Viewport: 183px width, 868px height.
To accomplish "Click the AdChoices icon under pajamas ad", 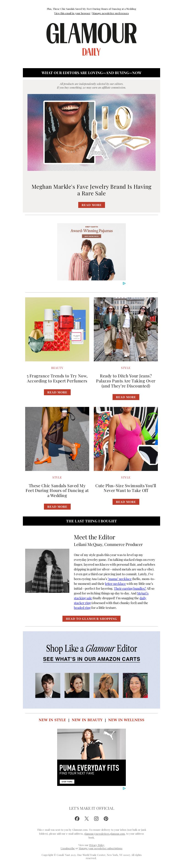I will click(x=124, y=283).
